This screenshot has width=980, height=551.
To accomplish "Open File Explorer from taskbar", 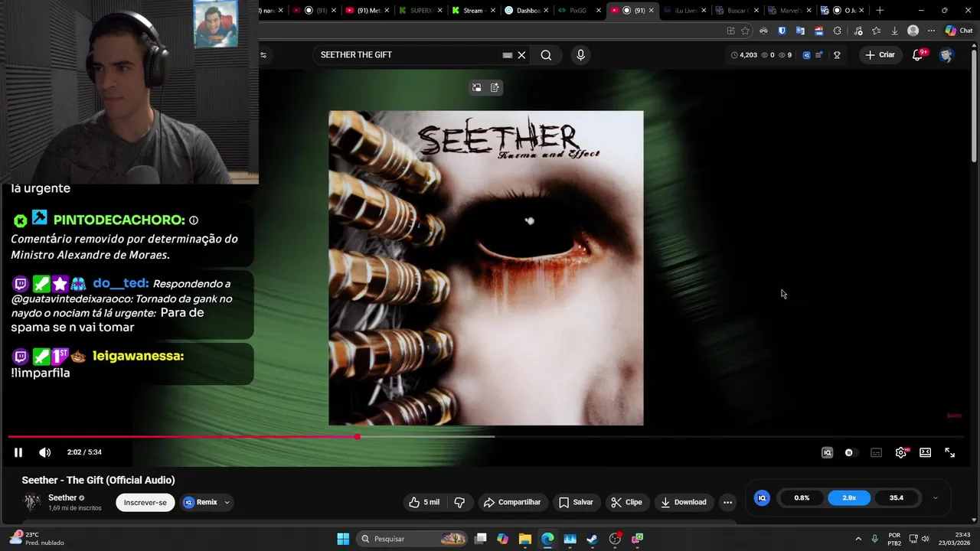I will pos(524,539).
